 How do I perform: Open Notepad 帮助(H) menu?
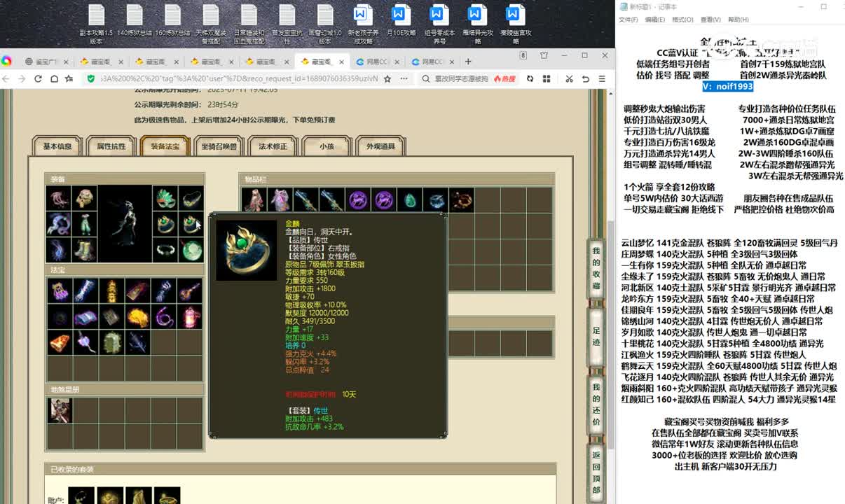[x=738, y=20]
